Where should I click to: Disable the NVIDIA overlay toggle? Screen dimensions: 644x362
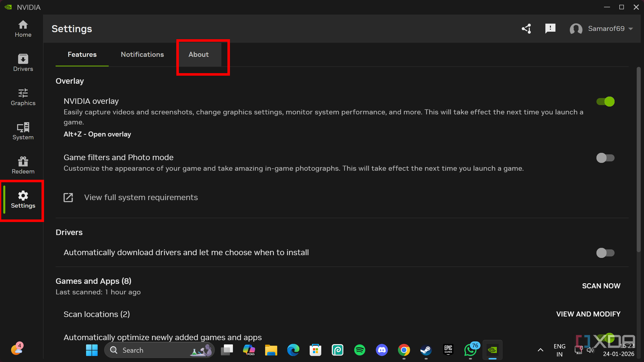[605, 102]
